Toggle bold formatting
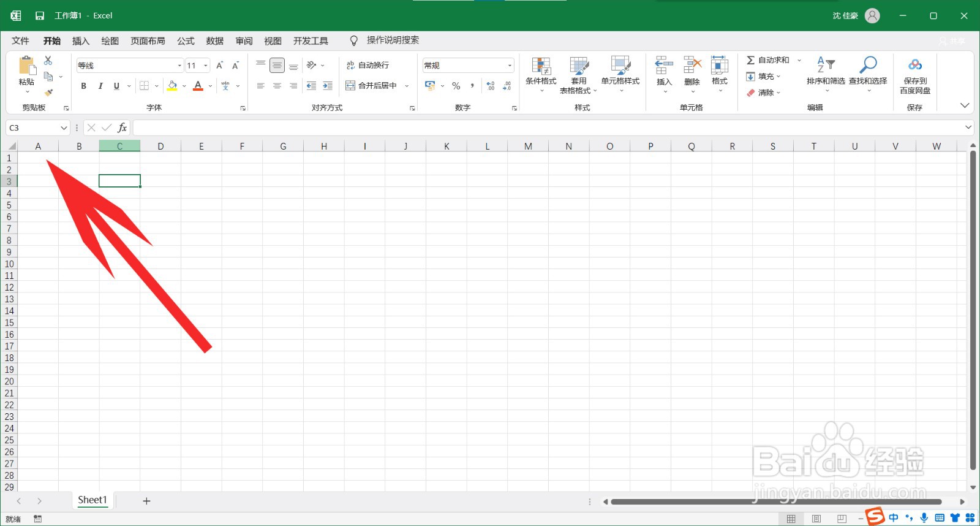Screen dimensions: 980x526 [x=84, y=86]
